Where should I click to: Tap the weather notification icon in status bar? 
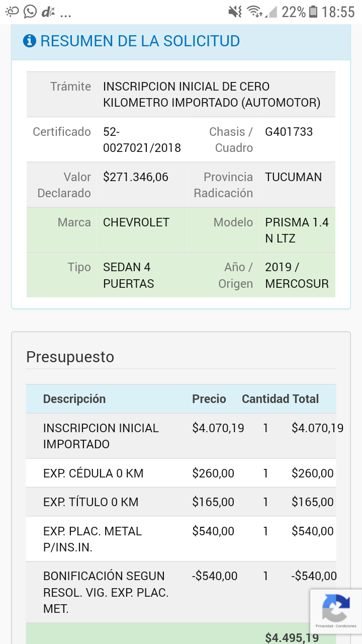point(12,12)
